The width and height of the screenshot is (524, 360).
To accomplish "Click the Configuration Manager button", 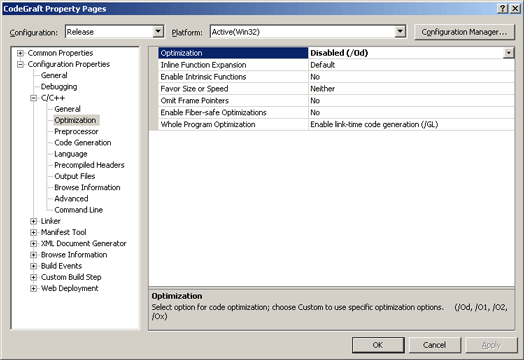I will pyautogui.click(x=464, y=32).
